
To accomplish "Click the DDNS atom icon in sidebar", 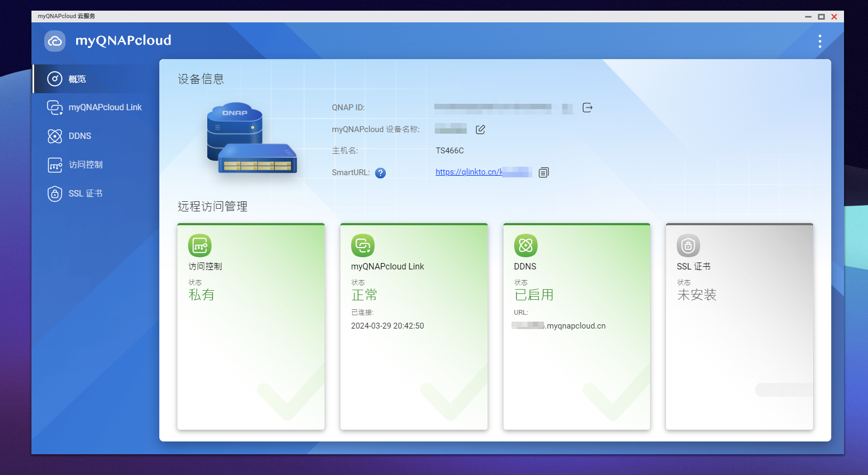I will (55, 136).
